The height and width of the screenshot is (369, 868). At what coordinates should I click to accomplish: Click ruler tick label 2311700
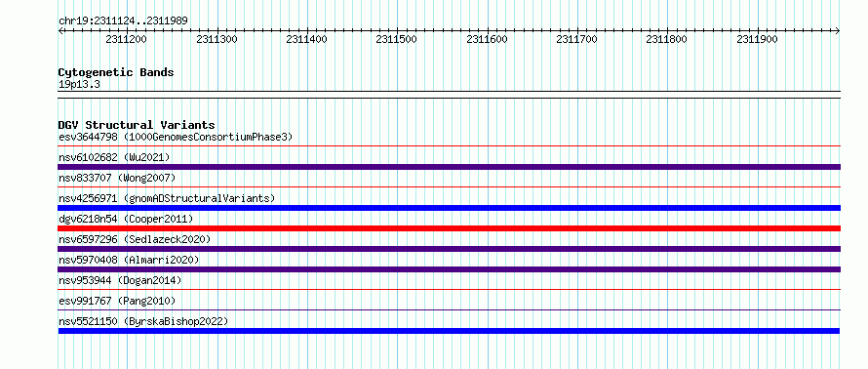point(576,39)
